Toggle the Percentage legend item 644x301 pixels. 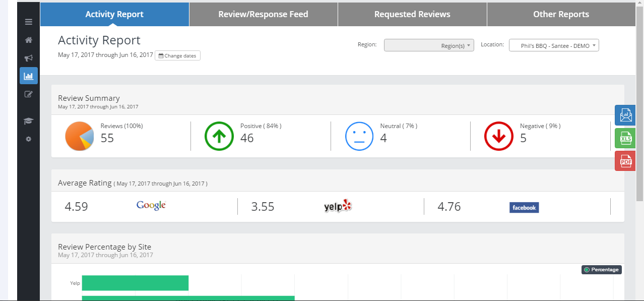coord(601,270)
